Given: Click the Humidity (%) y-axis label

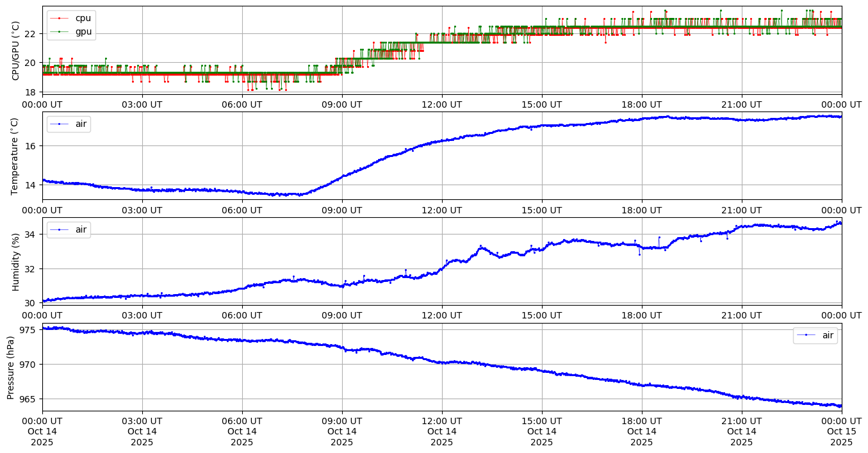Looking at the screenshot, I should coord(16,261).
